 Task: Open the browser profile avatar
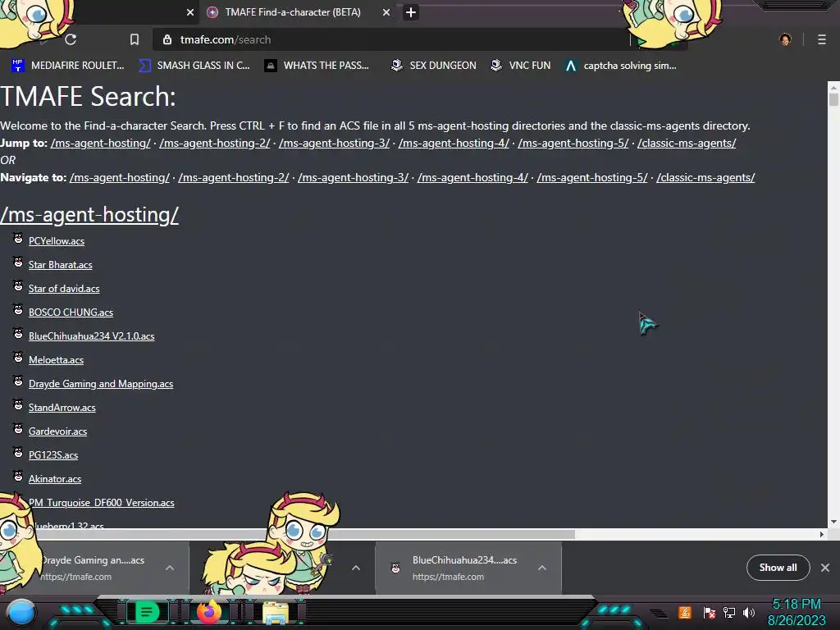[785, 39]
